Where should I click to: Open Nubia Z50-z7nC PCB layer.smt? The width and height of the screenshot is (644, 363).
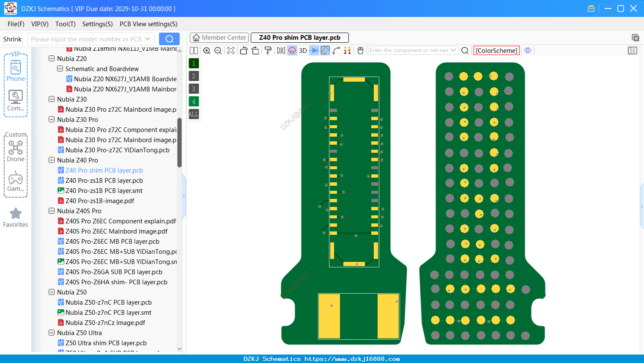click(108, 313)
